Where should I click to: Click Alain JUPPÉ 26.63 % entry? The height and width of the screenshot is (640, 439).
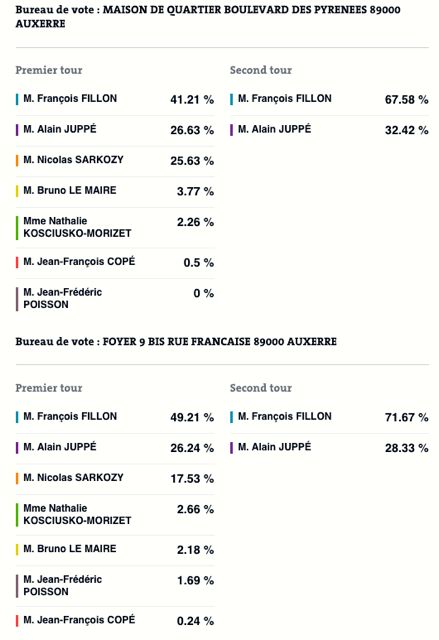click(115, 130)
